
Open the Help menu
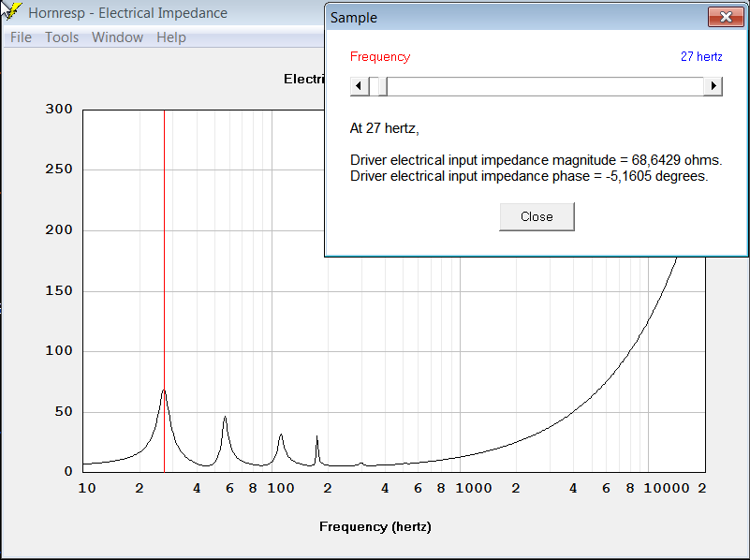point(171,37)
